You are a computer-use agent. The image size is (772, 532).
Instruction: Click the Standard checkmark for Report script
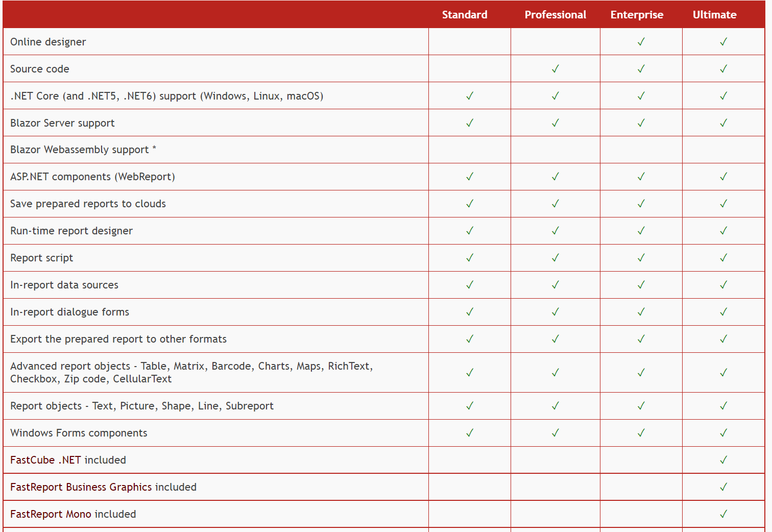469,258
